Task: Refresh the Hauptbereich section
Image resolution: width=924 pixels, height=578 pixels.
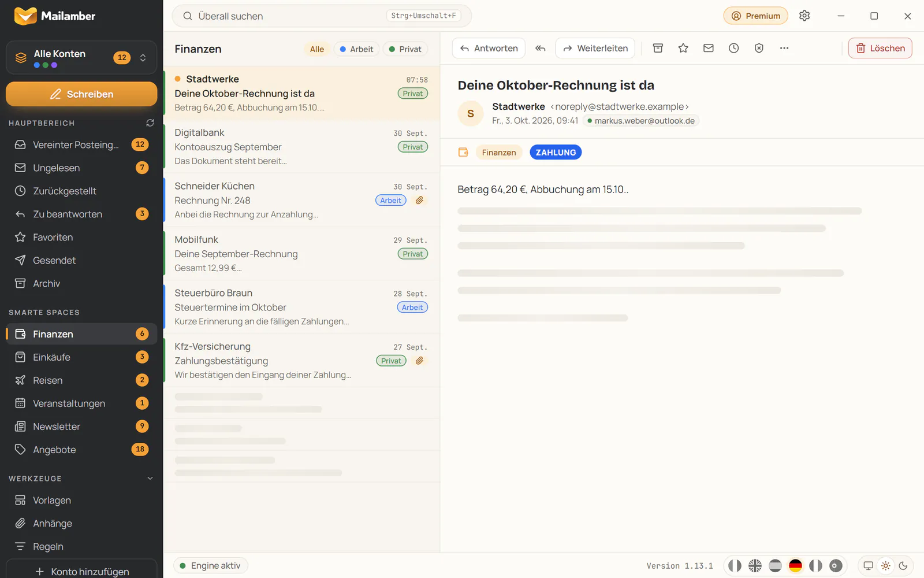Action: coord(150,123)
